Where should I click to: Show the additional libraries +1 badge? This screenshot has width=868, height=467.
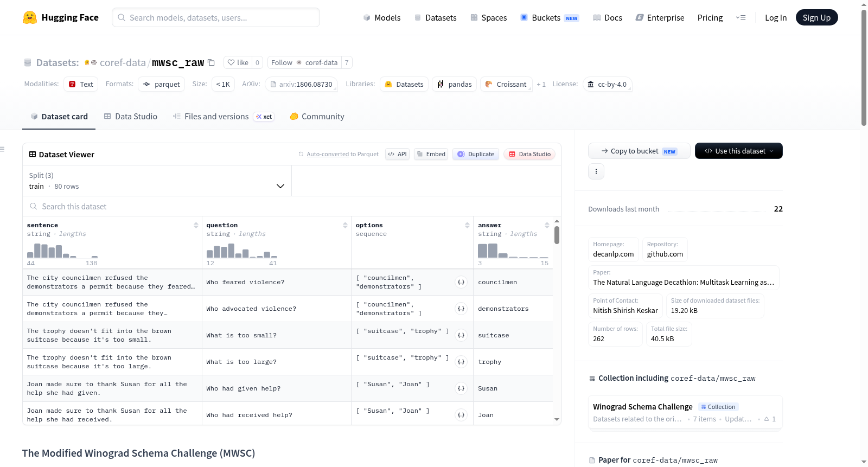click(541, 84)
